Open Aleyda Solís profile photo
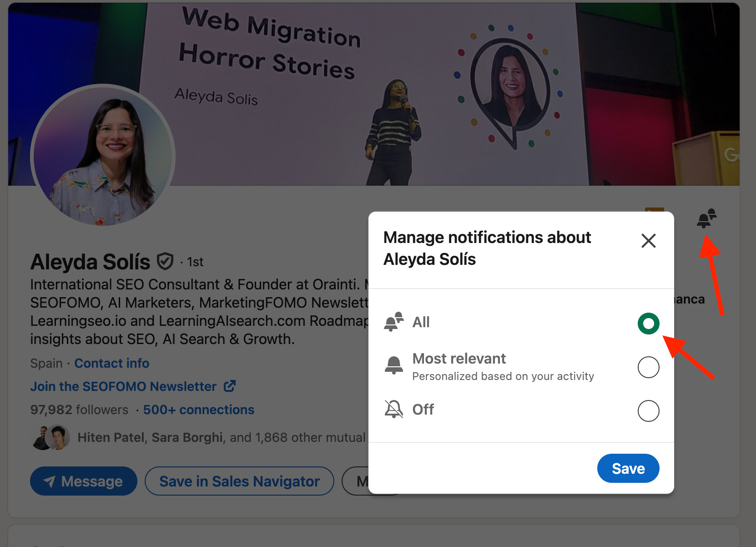This screenshot has width=756, height=547. 103,156
